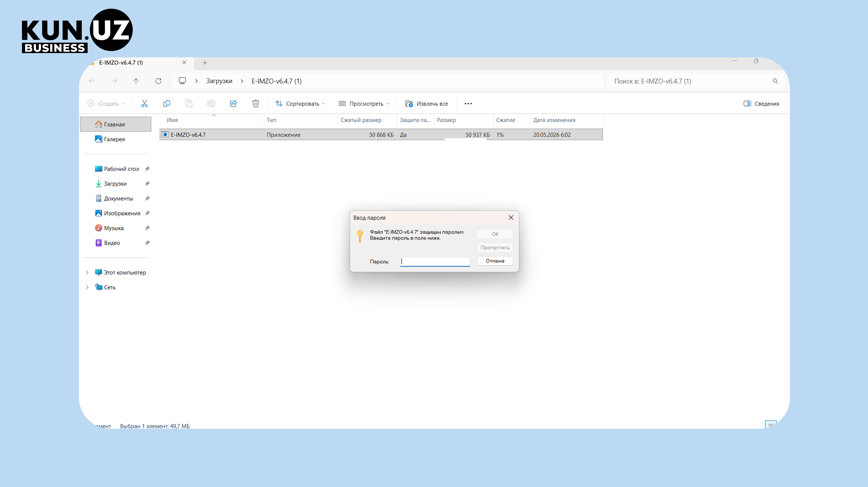Click the date 20.05.2026 6:02 cell
The width and height of the screenshot is (868, 487).
(x=552, y=135)
